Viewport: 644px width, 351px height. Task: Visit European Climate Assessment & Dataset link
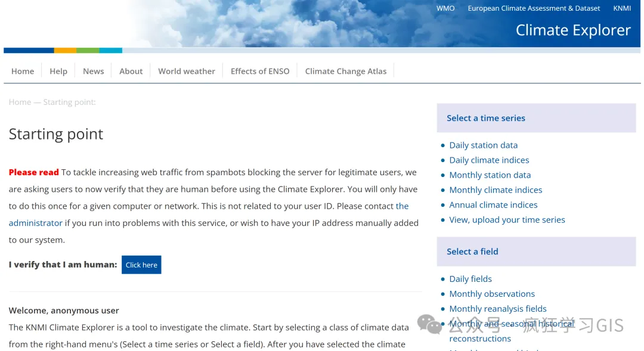534,8
